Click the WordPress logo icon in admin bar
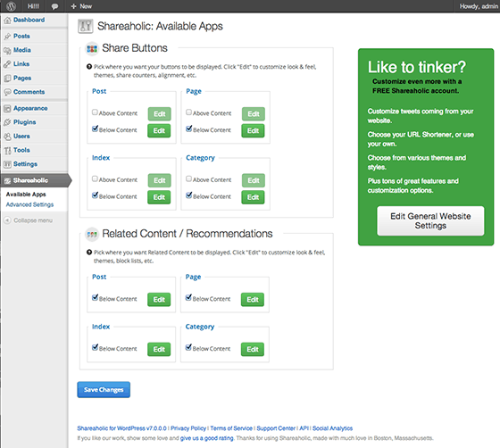The width and height of the screenshot is (500, 448). [11, 6]
